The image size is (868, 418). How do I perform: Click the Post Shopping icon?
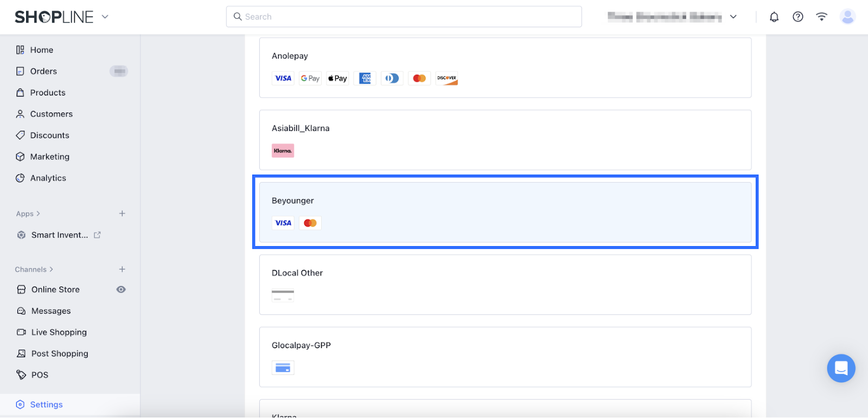point(21,353)
